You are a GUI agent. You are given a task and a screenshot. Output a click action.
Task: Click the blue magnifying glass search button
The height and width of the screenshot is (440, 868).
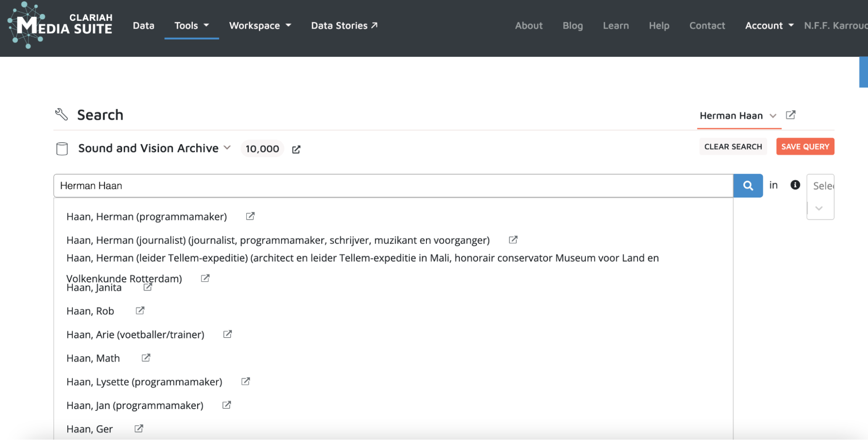(748, 185)
